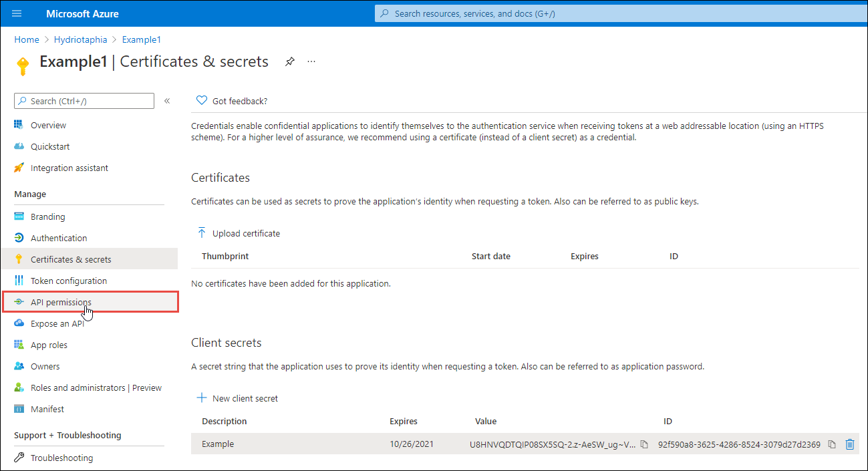Collapse the left navigation pane
The height and width of the screenshot is (471, 868).
[166, 100]
